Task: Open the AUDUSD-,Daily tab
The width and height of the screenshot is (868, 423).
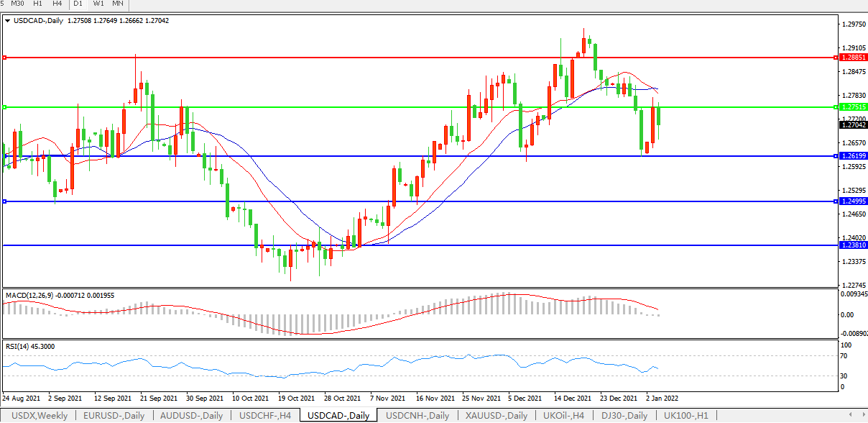Action: pyautogui.click(x=192, y=416)
